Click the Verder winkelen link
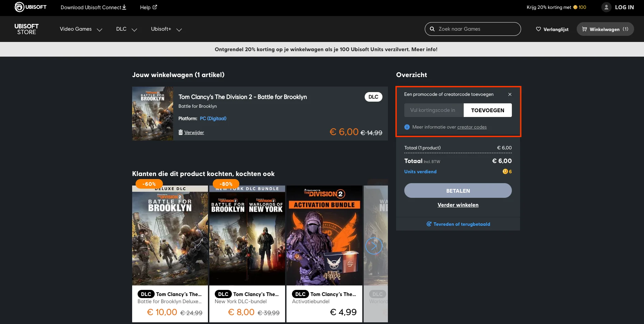Image resolution: width=644 pixels, height=324 pixels. pyautogui.click(x=458, y=205)
